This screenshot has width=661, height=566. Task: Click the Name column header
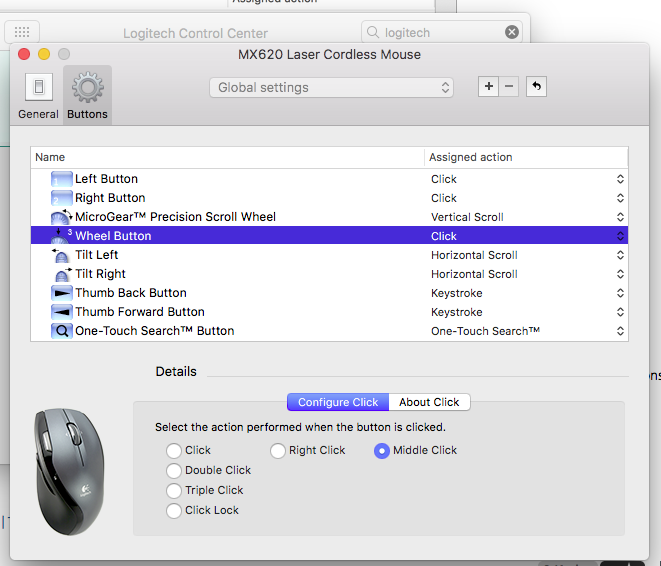(x=227, y=157)
